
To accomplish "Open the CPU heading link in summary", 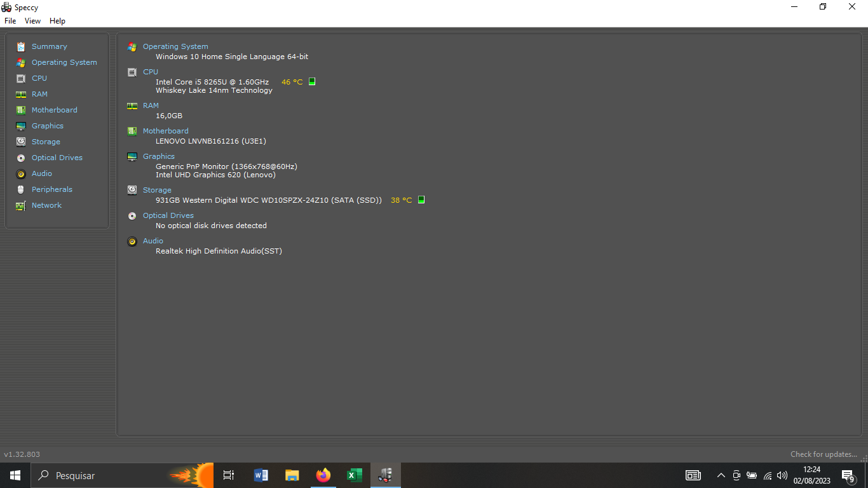I will [151, 72].
